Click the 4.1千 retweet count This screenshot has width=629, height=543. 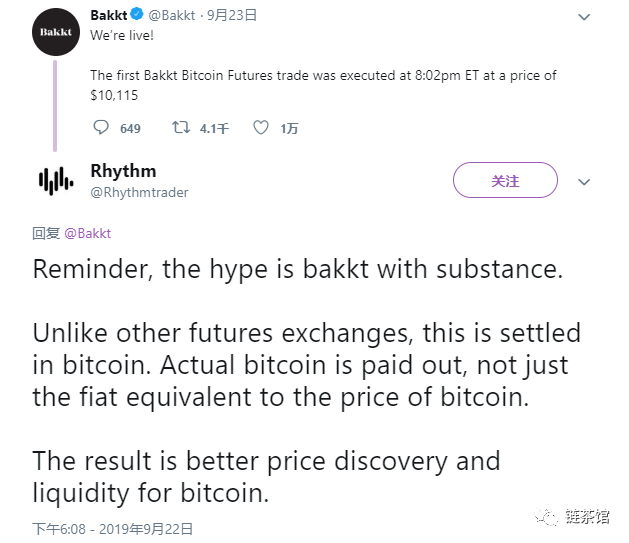[x=214, y=129]
